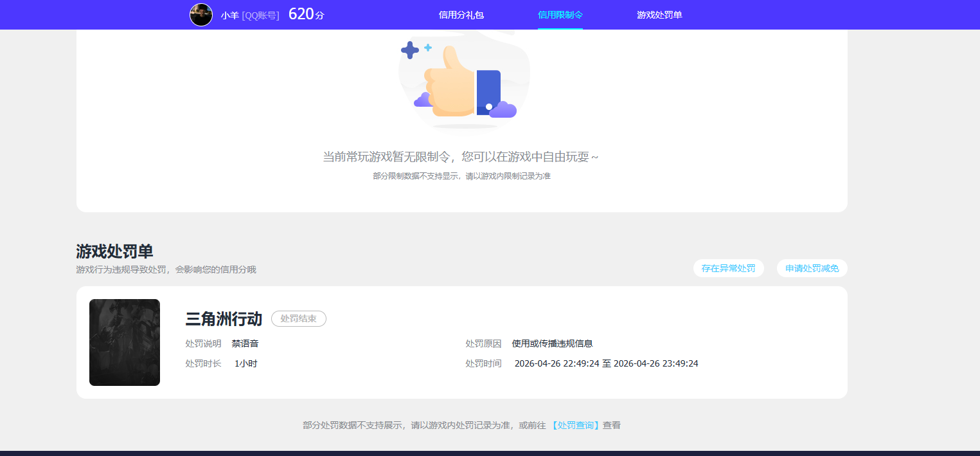Click the username 小羊
Image resolution: width=980 pixels, height=456 pixels.
tap(230, 15)
